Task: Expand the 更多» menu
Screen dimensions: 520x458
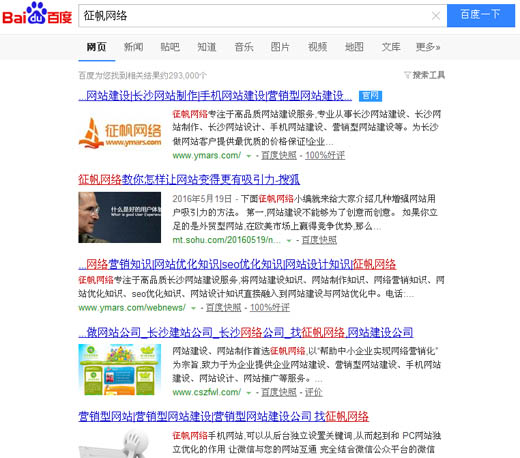Action: (428, 47)
